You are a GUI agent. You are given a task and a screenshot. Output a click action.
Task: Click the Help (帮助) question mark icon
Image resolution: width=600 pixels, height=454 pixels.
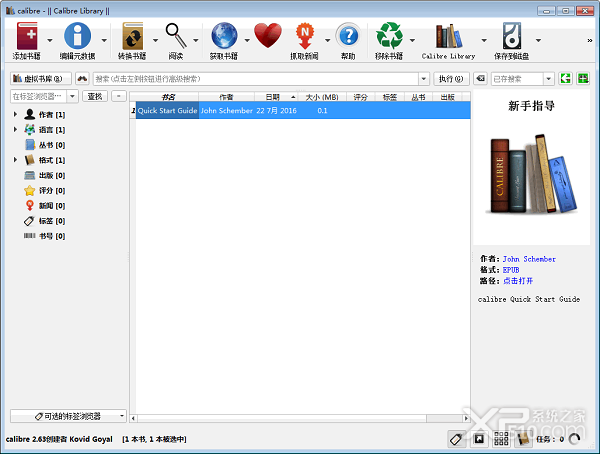pyautogui.click(x=348, y=36)
